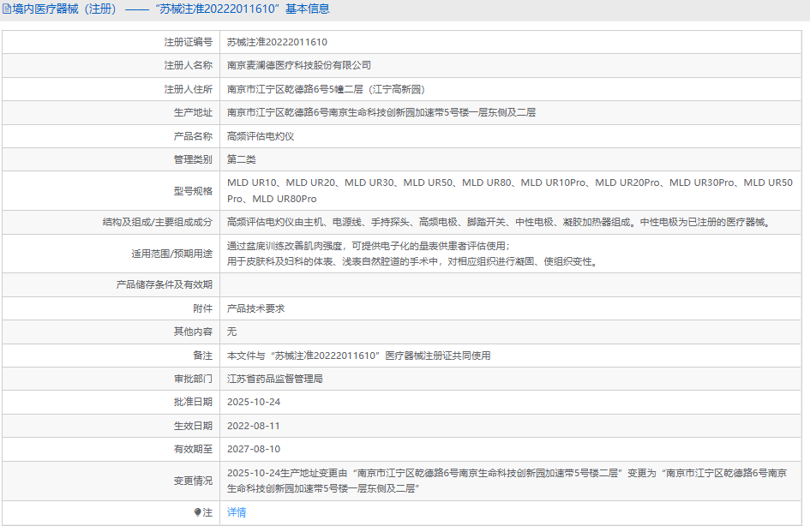Click the document icon beside the page title
Viewport: 810px width, 532px height.
pos(7,9)
